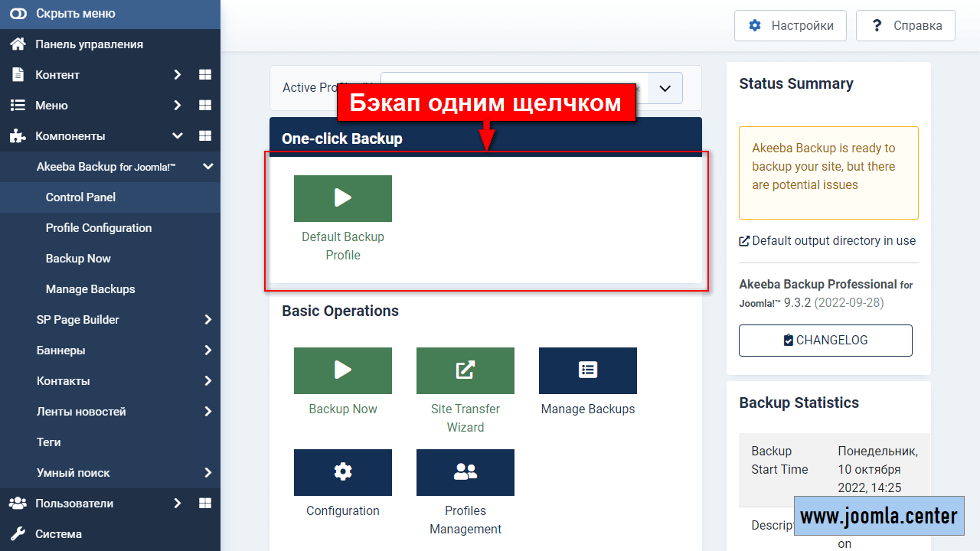Viewport: 980px width, 551px height.
Task: Select Profile Configuration in the sidebar
Action: (x=99, y=228)
